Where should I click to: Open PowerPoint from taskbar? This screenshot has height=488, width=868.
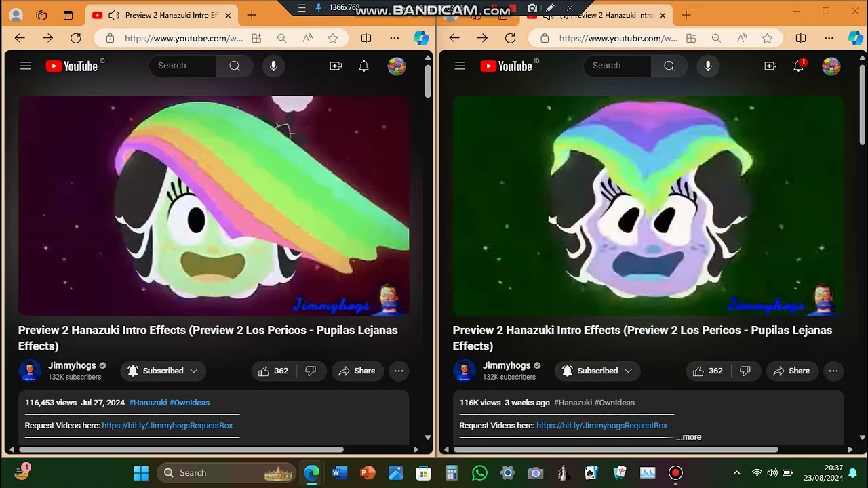pos(368,473)
